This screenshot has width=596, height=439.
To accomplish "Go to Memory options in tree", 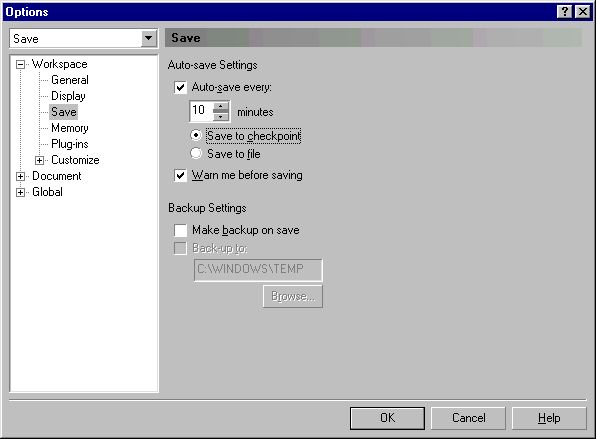I will [x=70, y=128].
